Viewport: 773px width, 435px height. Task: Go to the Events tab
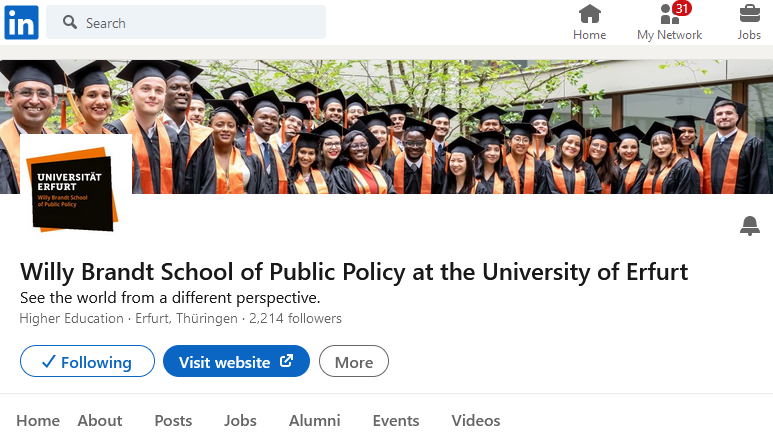(396, 420)
